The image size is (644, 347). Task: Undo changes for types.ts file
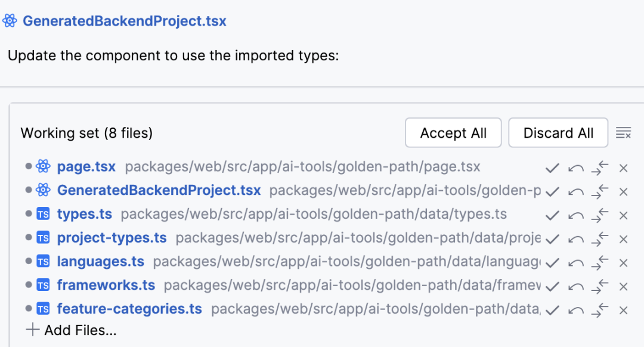[x=576, y=215]
